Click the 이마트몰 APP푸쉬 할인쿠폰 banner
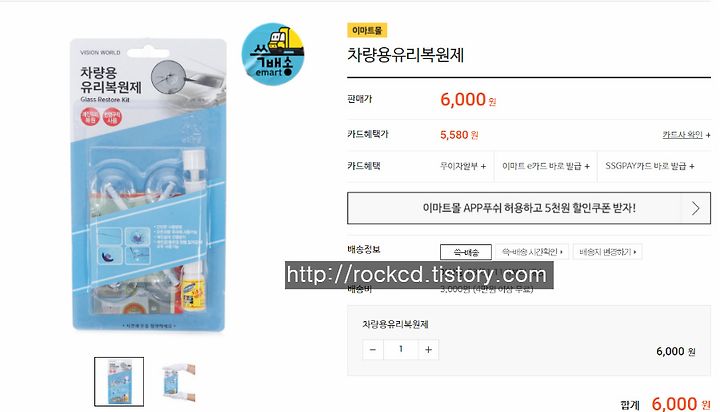Viewport: 720px width, 412px height. pos(529,208)
